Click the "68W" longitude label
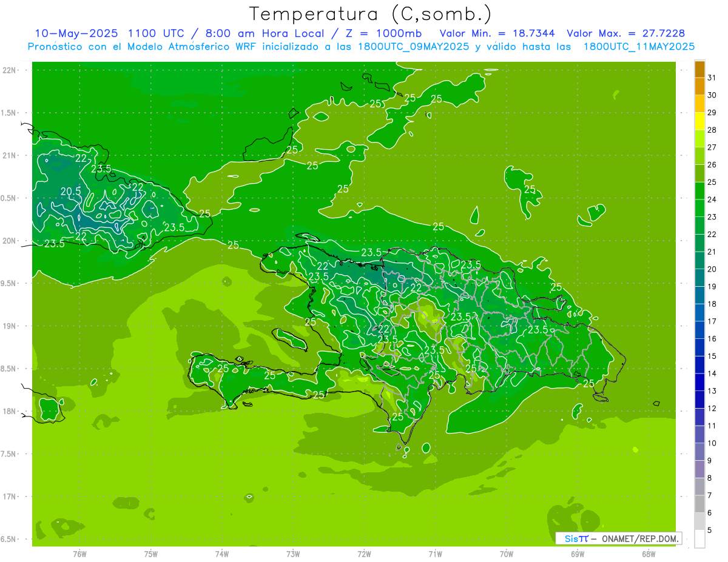The height and width of the screenshot is (562, 728). click(x=649, y=554)
